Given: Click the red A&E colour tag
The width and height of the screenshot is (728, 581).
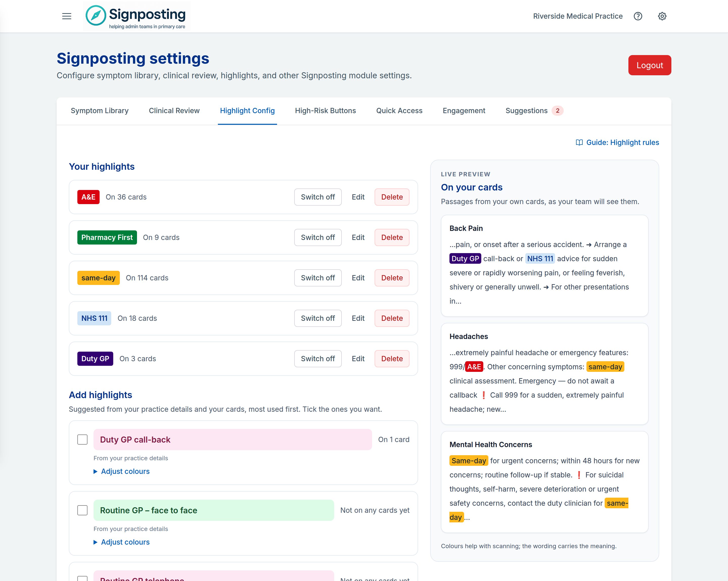Looking at the screenshot, I should [x=88, y=197].
